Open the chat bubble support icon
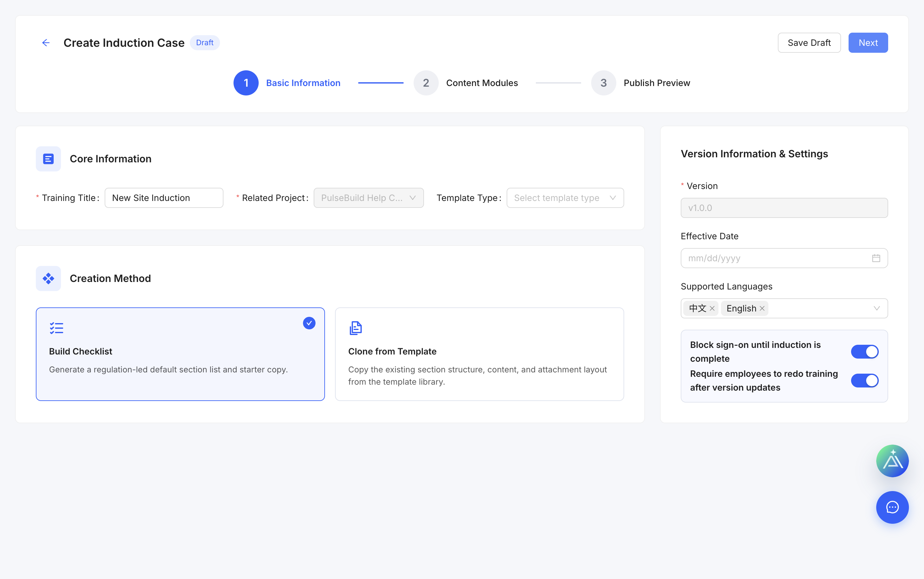The height and width of the screenshot is (579, 924). pos(892,507)
